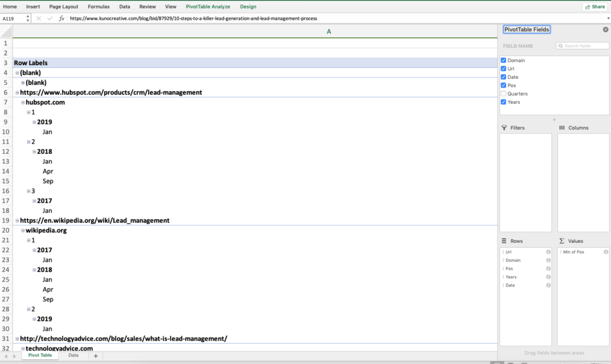Click the search magnifier icon in fields pane

point(560,46)
